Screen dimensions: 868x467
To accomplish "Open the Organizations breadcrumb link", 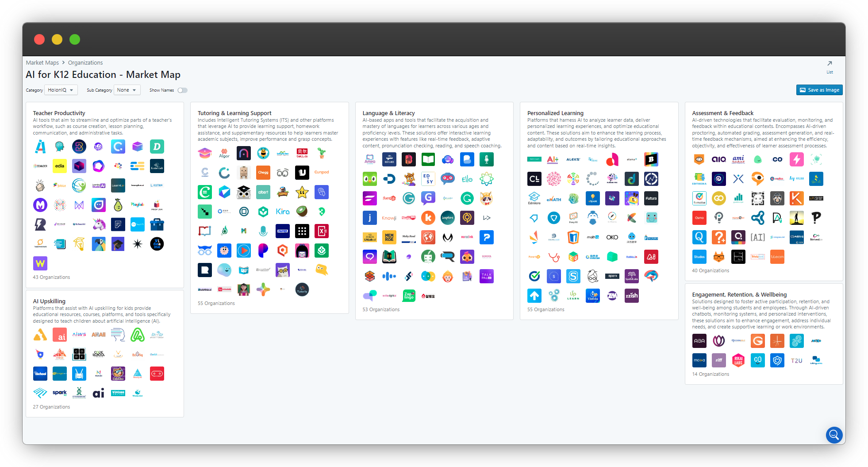I will [85, 63].
